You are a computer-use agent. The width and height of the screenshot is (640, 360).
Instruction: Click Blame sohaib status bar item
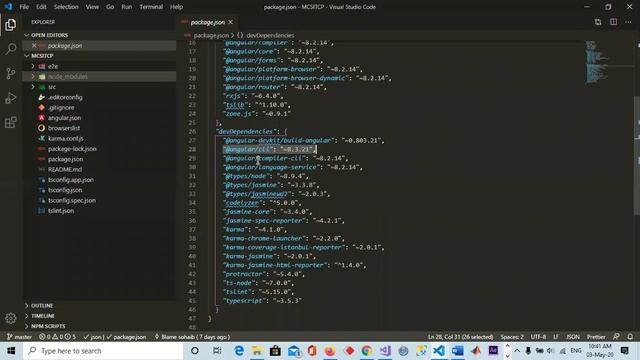(x=192, y=337)
